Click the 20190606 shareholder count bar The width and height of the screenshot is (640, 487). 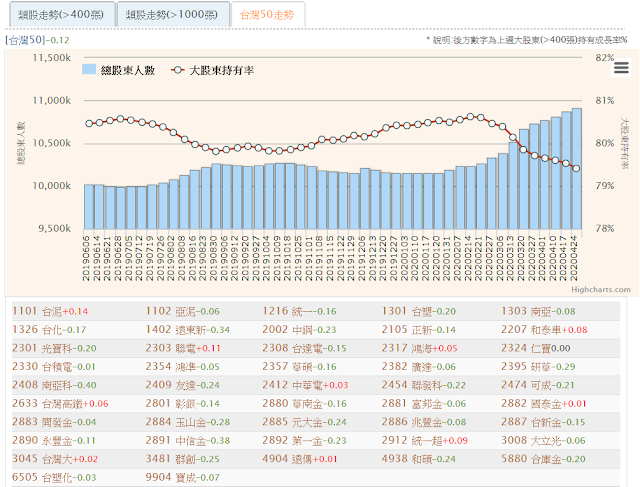(89, 207)
